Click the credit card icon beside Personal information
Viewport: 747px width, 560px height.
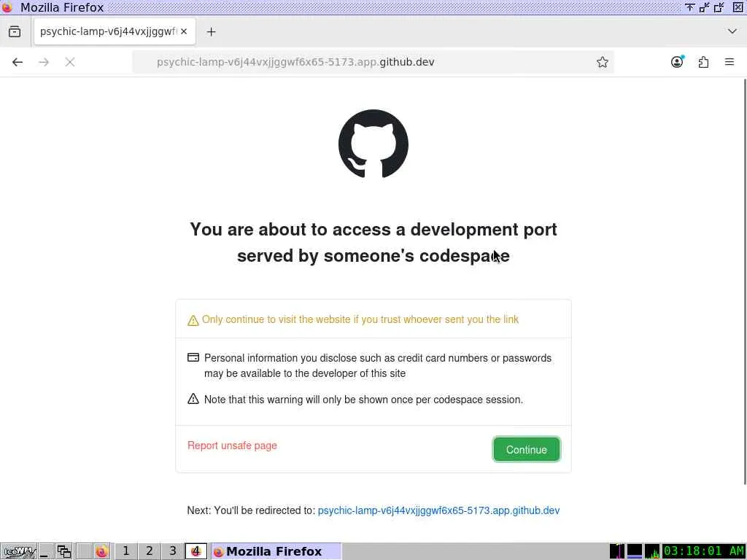pos(193,357)
